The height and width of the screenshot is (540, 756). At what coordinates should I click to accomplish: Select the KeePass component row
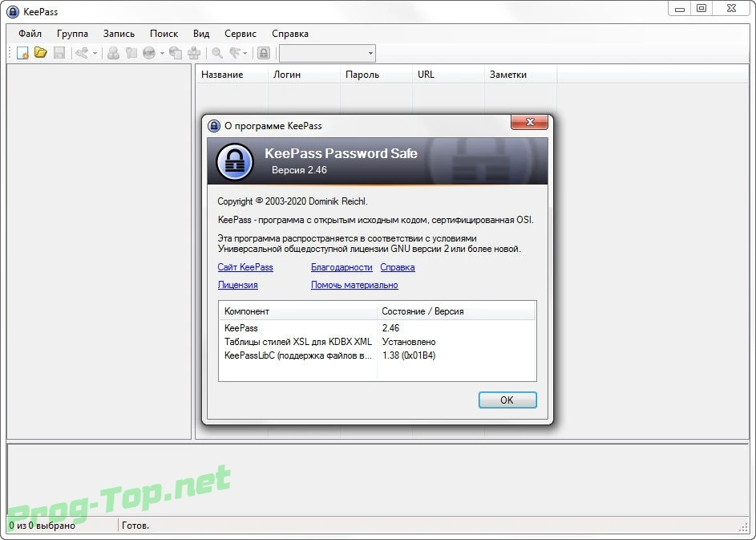[x=377, y=328]
